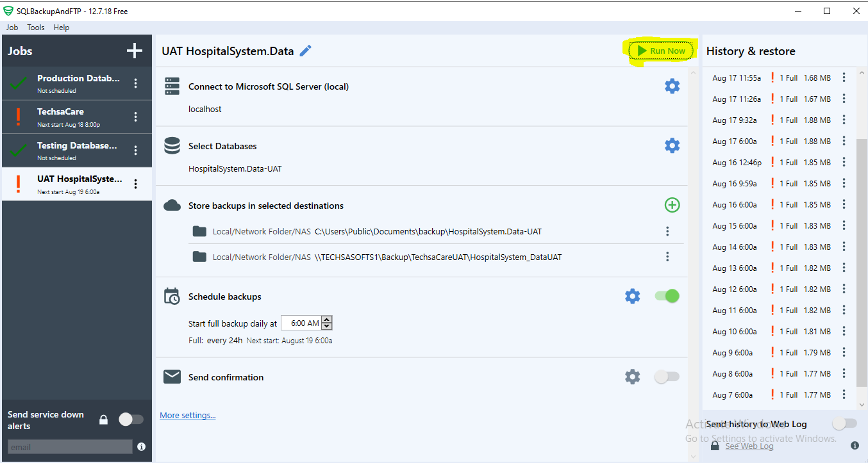Toggle Send history to Web Log switch

click(844, 423)
